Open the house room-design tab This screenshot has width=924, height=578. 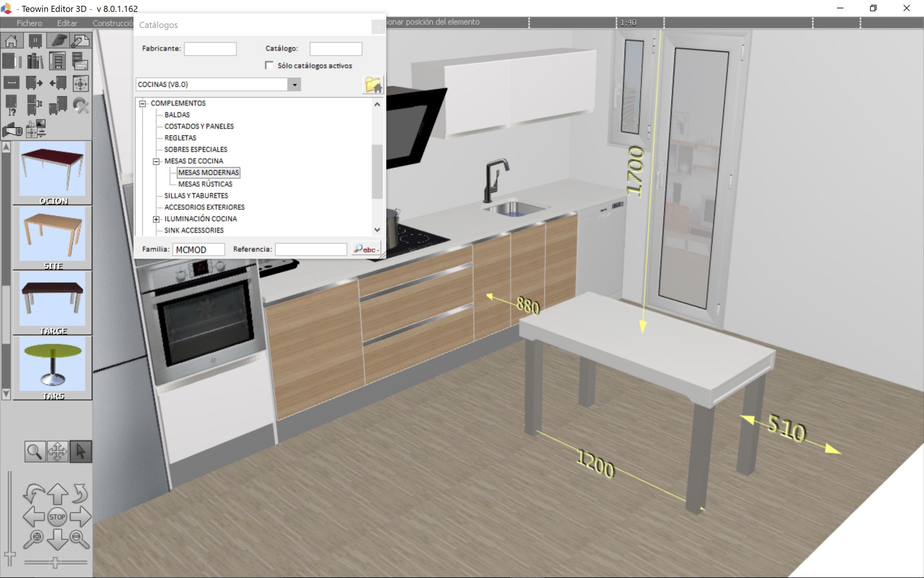click(12, 40)
